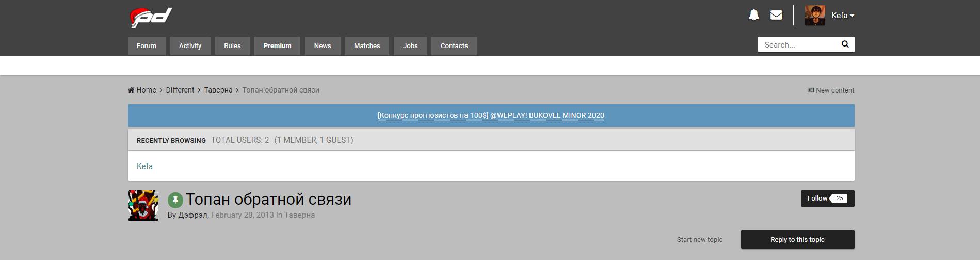Image resolution: width=980 pixels, height=260 pixels.
Task: Go to the Matches menu tab
Action: [367, 46]
